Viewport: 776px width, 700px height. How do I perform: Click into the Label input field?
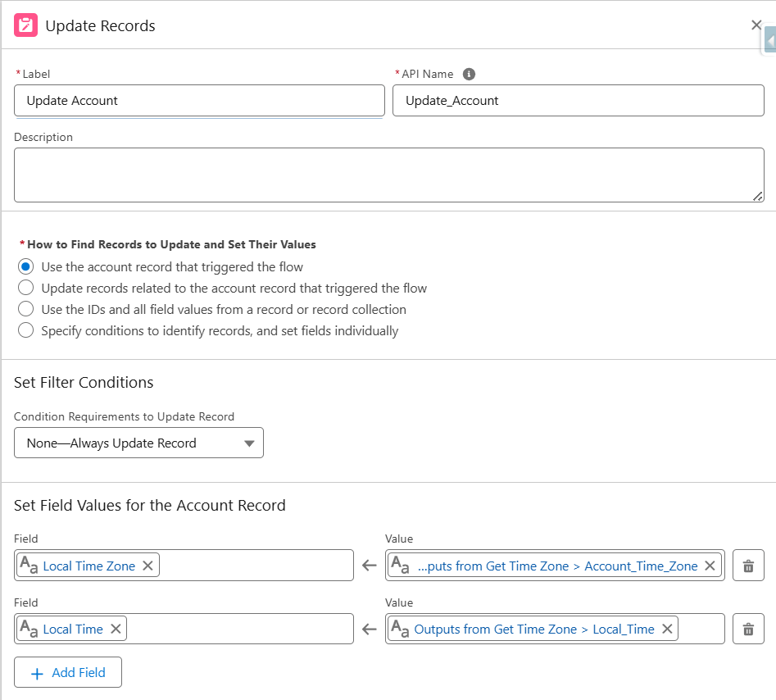[x=199, y=101]
